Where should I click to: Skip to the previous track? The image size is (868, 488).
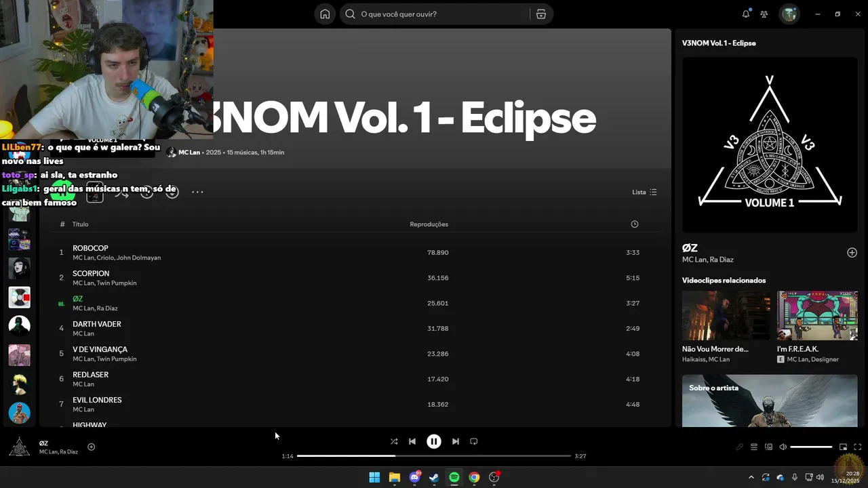click(412, 441)
